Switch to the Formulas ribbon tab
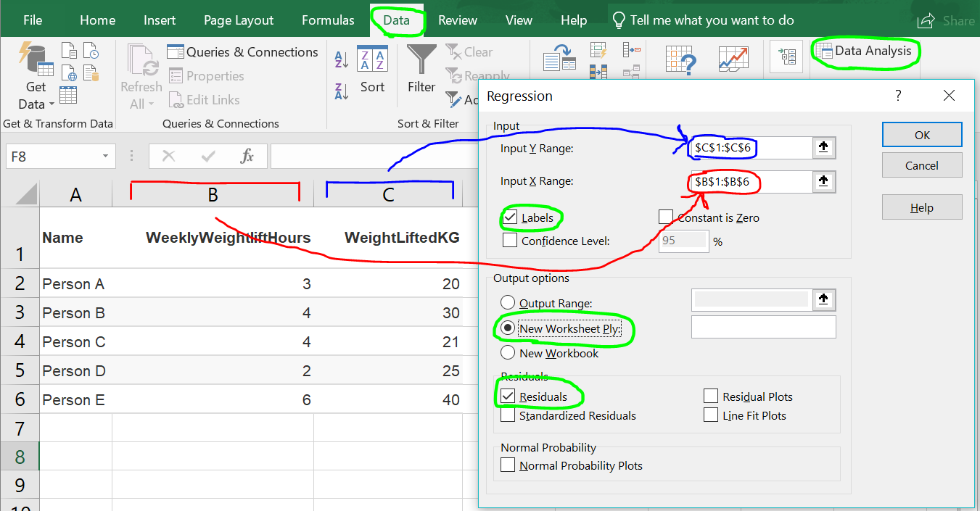This screenshot has height=511, width=980. [328, 20]
